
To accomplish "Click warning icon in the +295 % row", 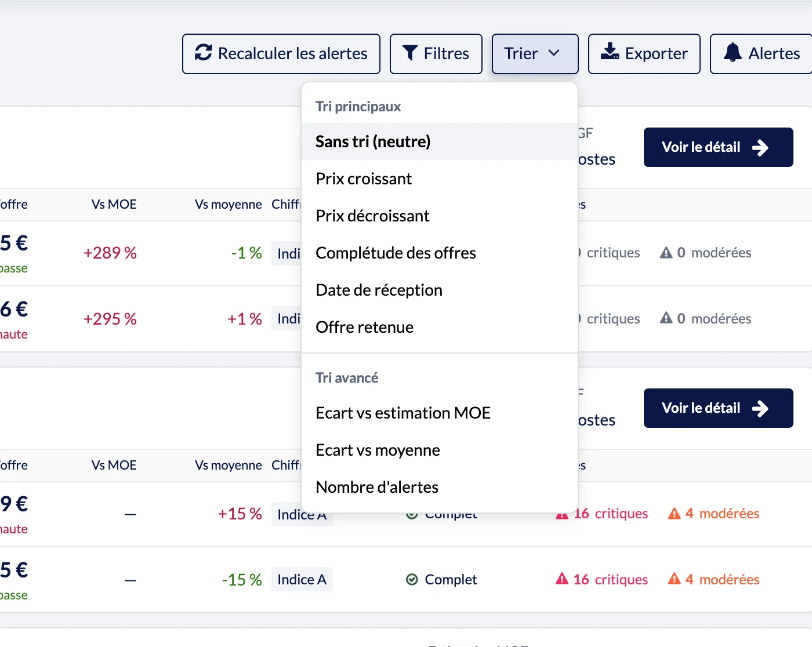I will pos(666,318).
